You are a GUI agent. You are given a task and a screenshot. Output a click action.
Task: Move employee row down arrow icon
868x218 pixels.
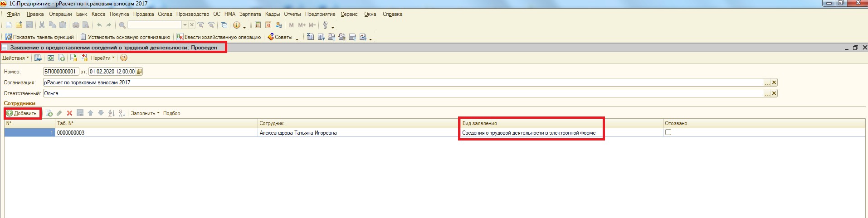tap(101, 113)
